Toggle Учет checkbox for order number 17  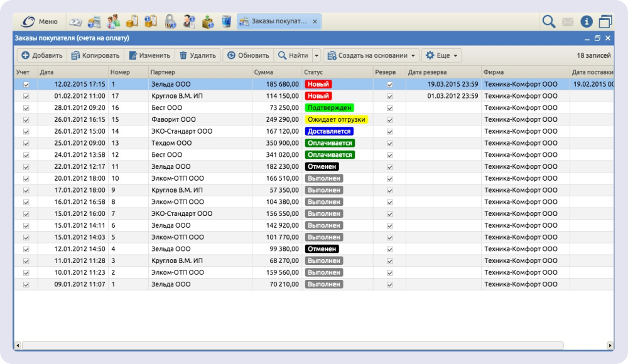click(x=26, y=96)
